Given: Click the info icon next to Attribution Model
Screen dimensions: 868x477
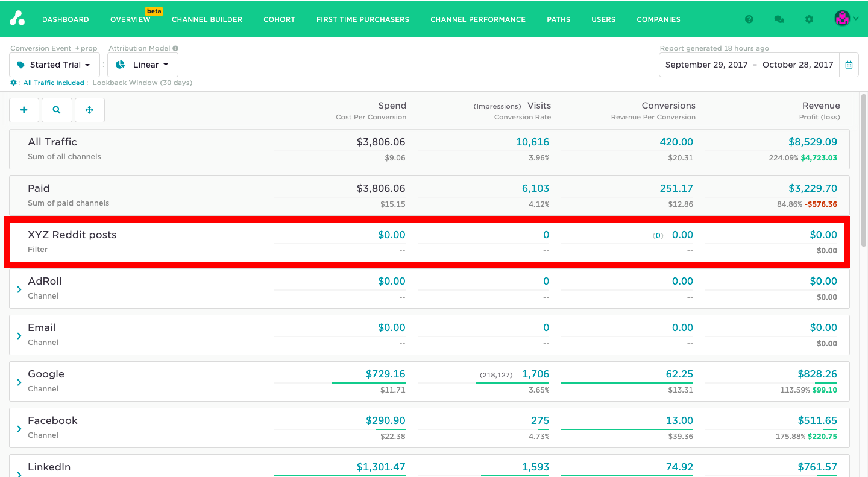Looking at the screenshot, I should click(175, 48).
